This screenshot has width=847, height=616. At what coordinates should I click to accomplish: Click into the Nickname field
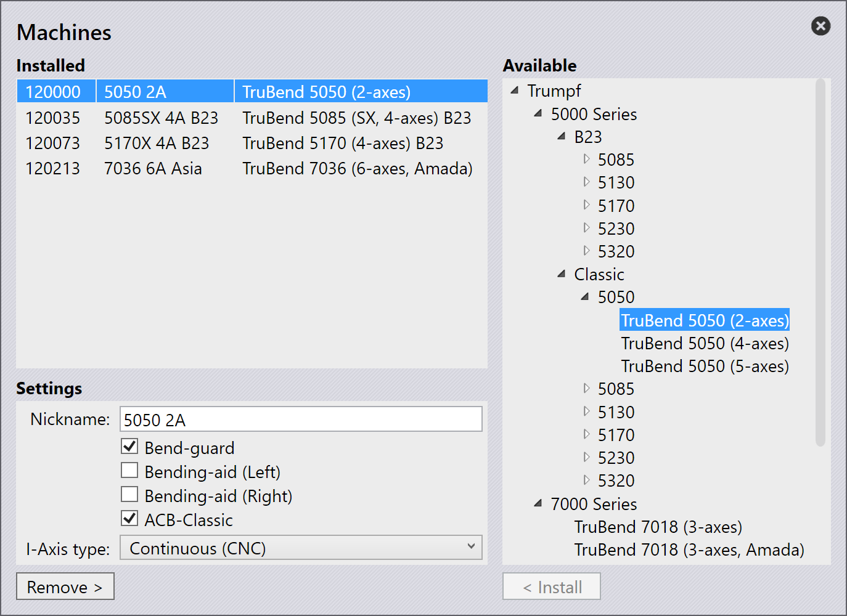(x=301, y=419)
